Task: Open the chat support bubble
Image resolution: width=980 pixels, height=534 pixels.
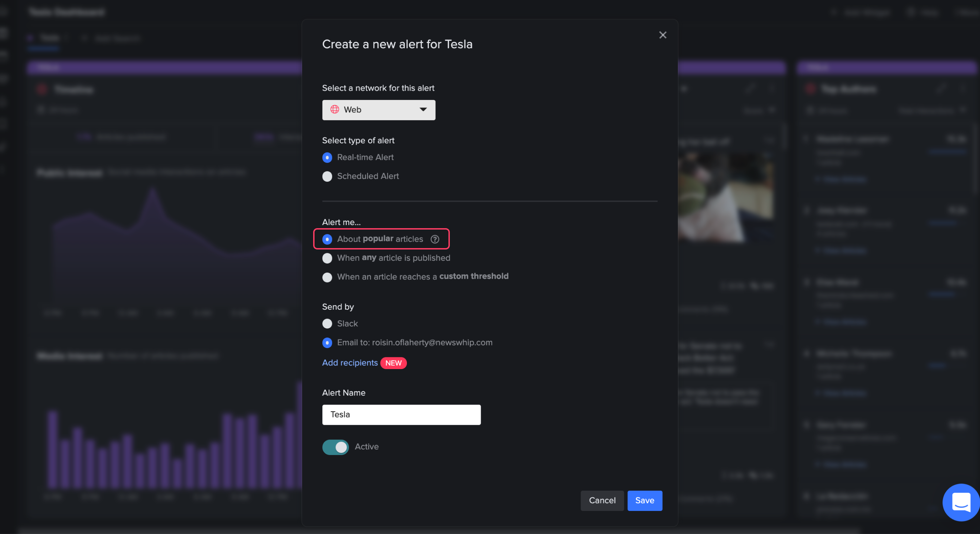Action: click(961, 502)
